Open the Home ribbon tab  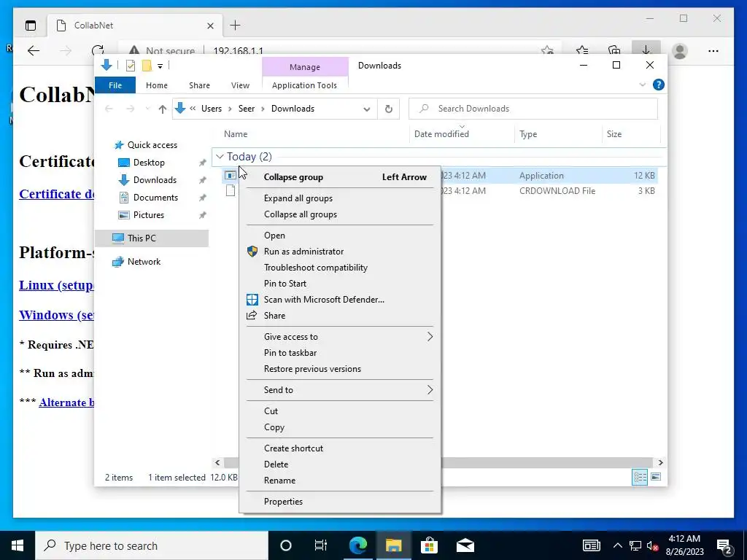click(157, 85)
